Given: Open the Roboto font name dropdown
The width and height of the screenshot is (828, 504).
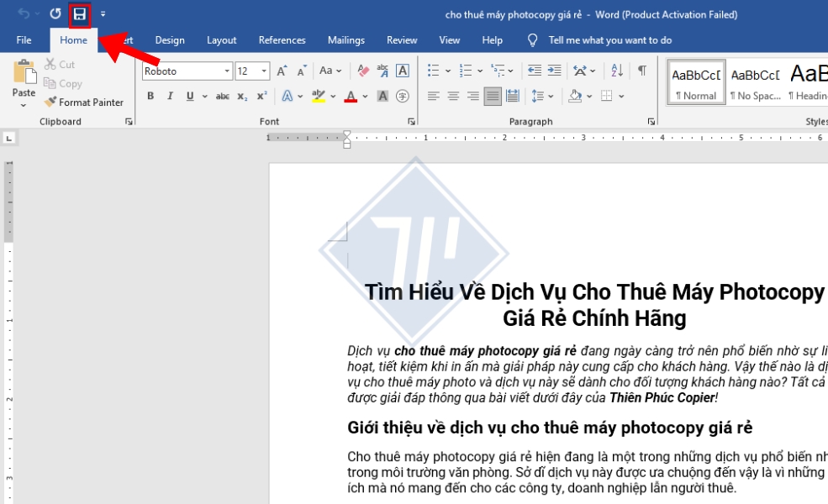Looking at the screenshot, I should pyautogui.click(x=226, y=71).
